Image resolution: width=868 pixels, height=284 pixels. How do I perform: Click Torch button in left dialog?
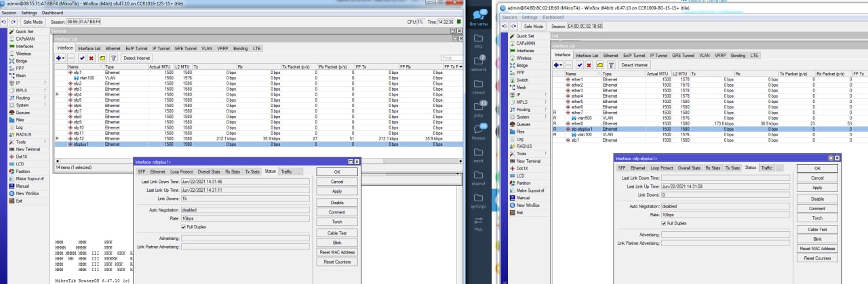coord(337,222)
